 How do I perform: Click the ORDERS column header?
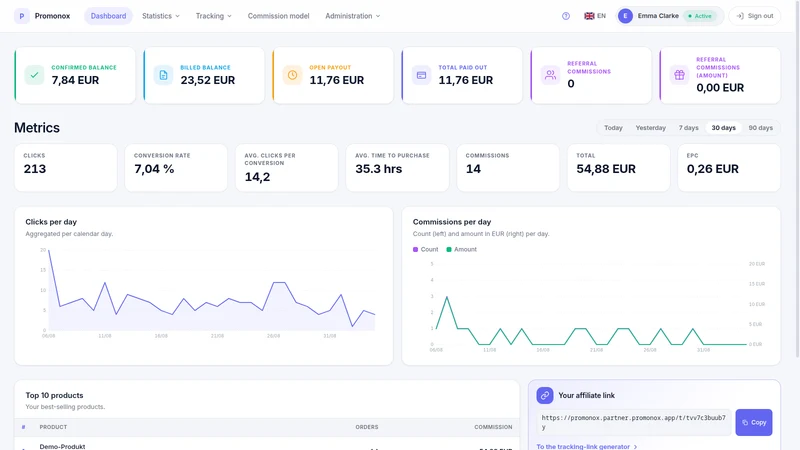tap(367, 427)
